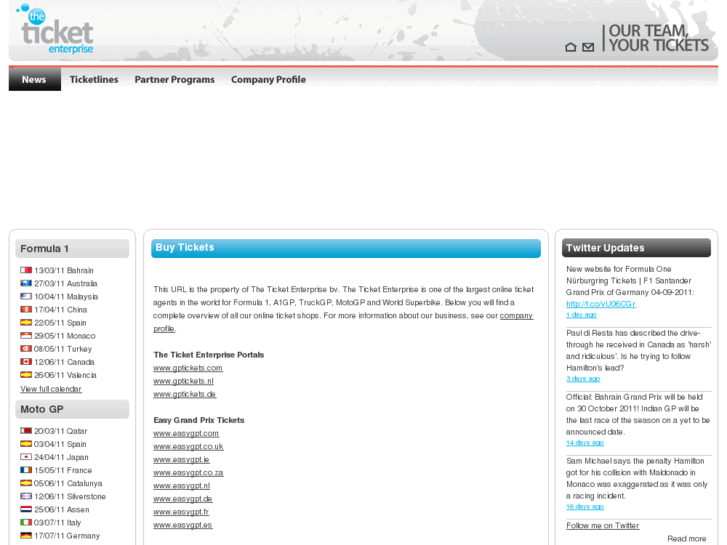Click the Turkey flag icon
This screenshot has width=727, height=545.
click(26, 348)
